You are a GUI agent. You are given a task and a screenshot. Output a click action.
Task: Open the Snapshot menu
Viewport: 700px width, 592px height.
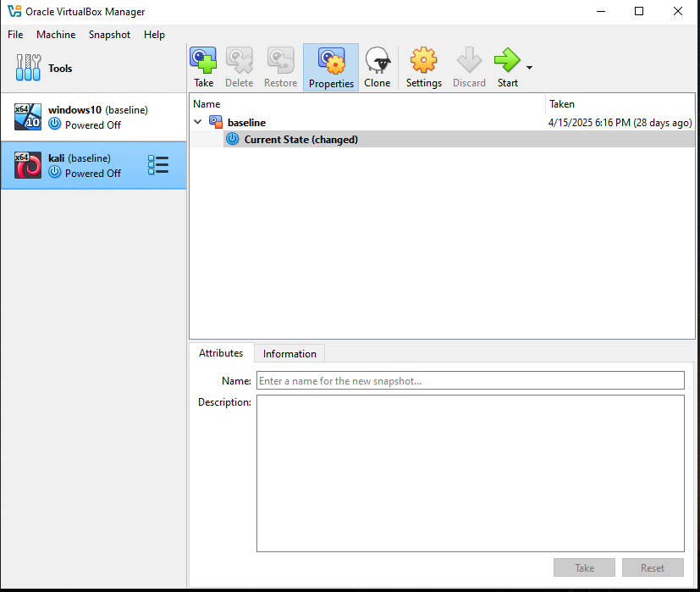pyautogui.click(x=109, y=35)
